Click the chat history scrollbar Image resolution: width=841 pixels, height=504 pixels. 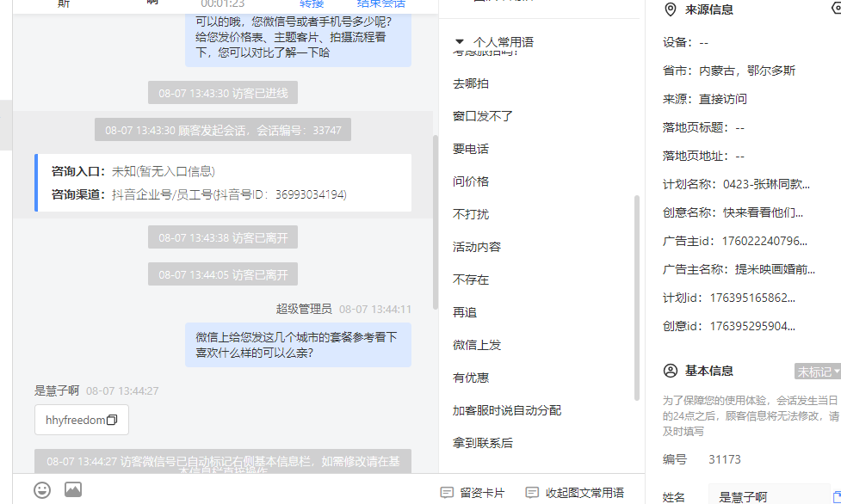[435, 221]
